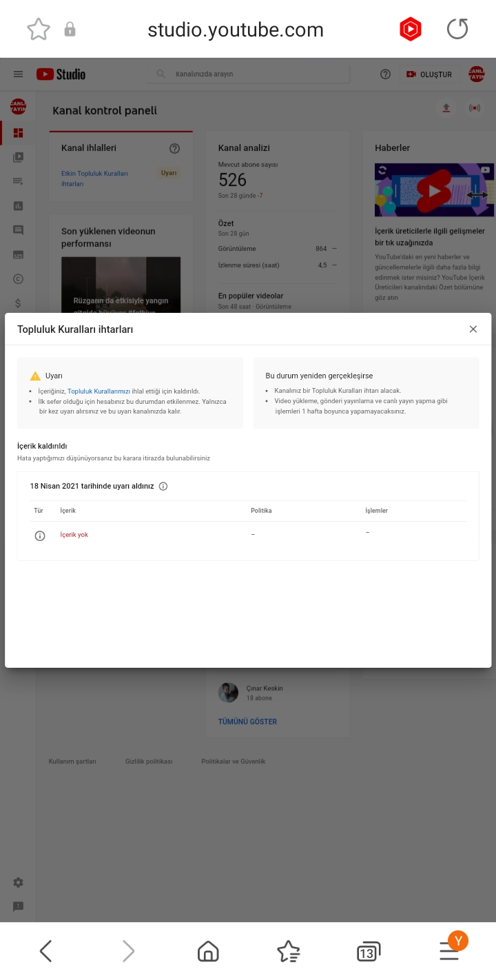This screenshot has width=496, height=980.
Task: Open the help question mark in header
Action: pos(385,74)
